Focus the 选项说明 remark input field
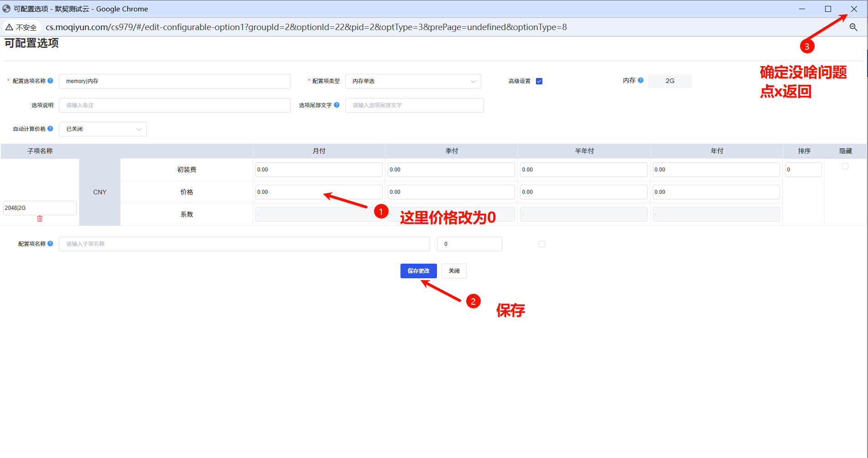The image size is (868, 458). (175, 105)
